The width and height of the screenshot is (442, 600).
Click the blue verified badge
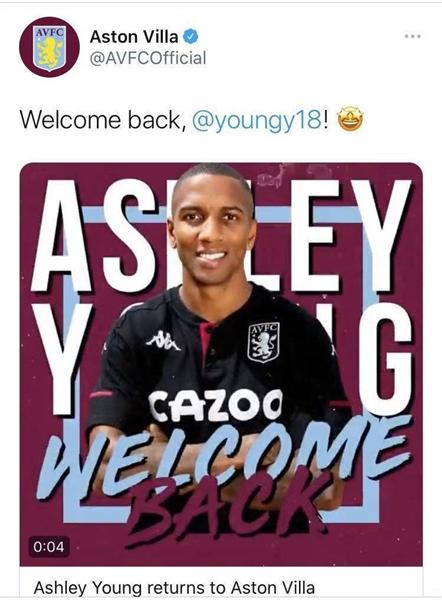pyautogui.click(x=190, y=37)
